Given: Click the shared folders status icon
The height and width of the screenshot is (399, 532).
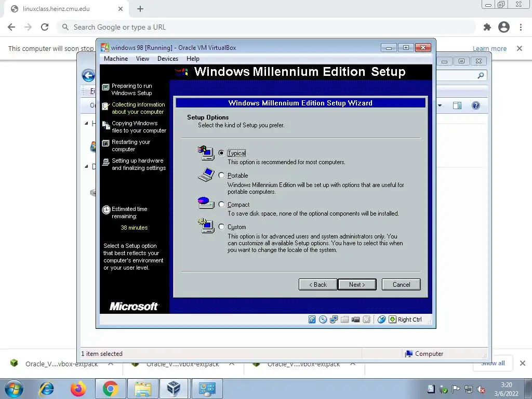Looking at the screenshot, I should pyautogui.click(x=345, y=320).
